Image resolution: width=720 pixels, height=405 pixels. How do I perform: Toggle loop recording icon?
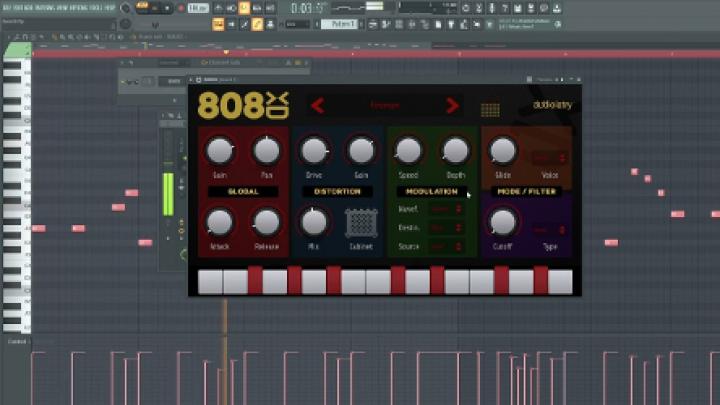point(270,8)
